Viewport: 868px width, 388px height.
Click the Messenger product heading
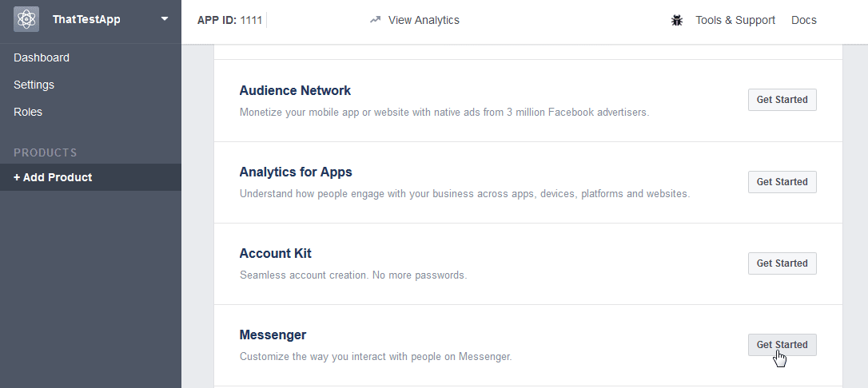[273, 335]
